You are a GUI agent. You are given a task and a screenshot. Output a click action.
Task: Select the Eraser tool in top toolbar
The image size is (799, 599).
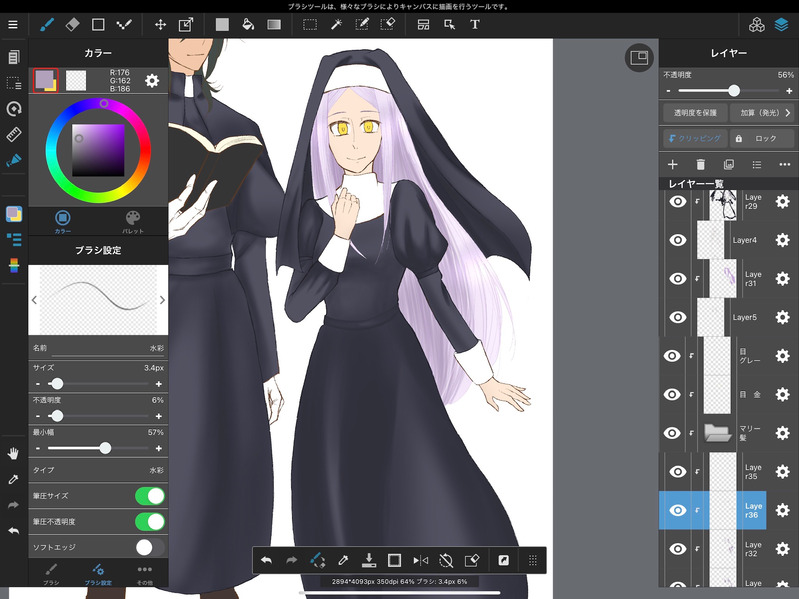[72, 24]
